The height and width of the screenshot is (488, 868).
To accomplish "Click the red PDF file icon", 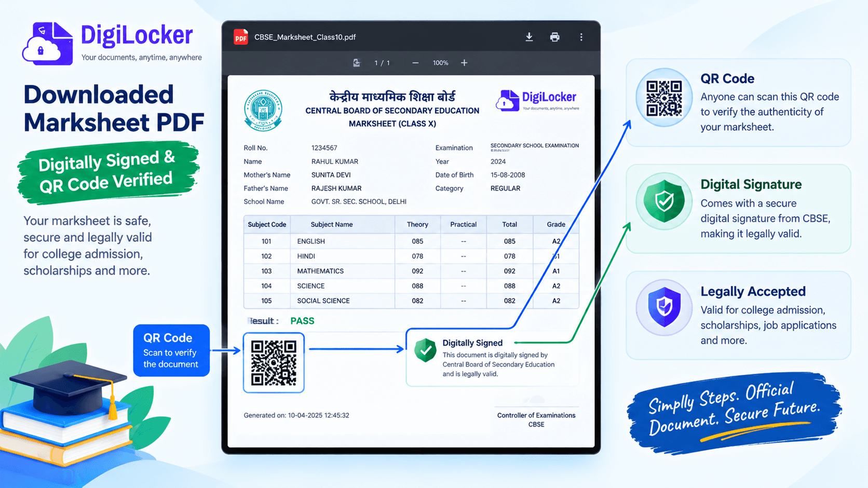I will (240, 37).
